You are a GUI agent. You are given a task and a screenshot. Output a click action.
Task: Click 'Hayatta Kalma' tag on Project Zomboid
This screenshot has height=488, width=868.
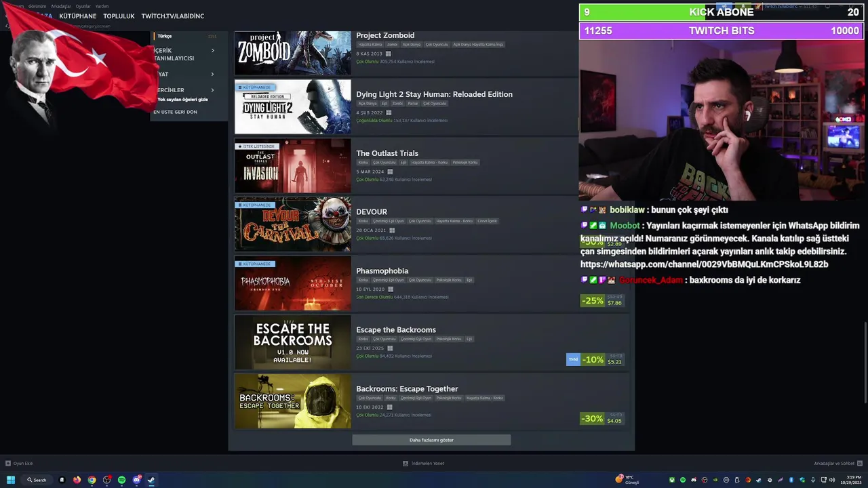(370, 45)
